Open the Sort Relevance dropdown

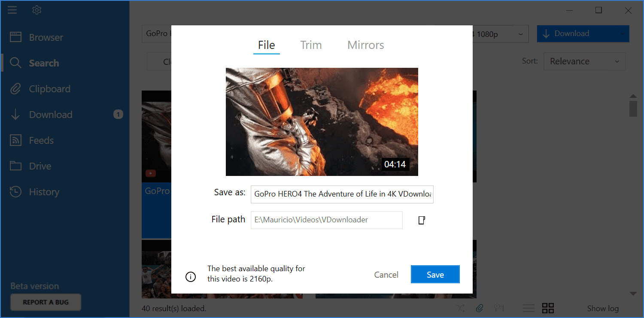pos(585,61)
